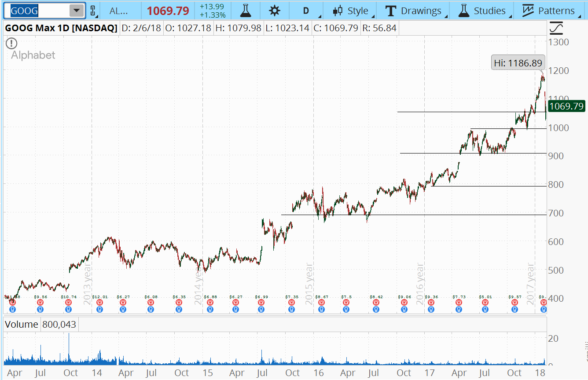The image size is (588, 380).
Task: Click the $8.42 earnings phone icon
Action: [376, 303]
